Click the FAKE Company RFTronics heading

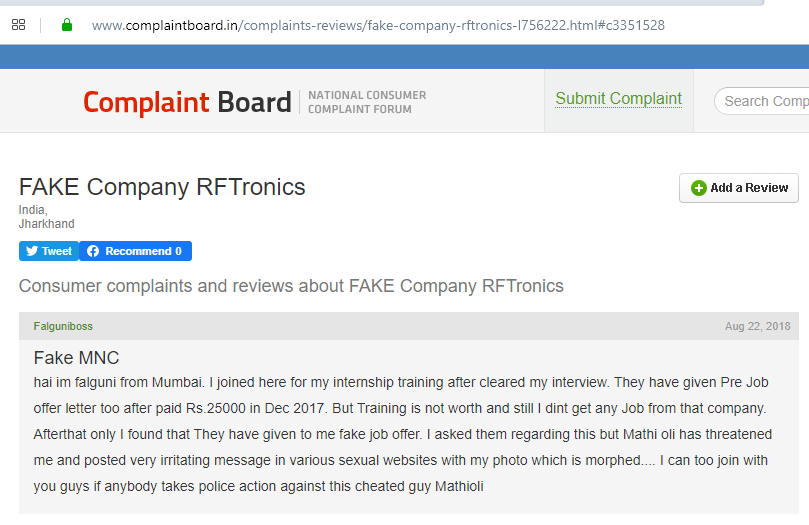coord(162,187)
